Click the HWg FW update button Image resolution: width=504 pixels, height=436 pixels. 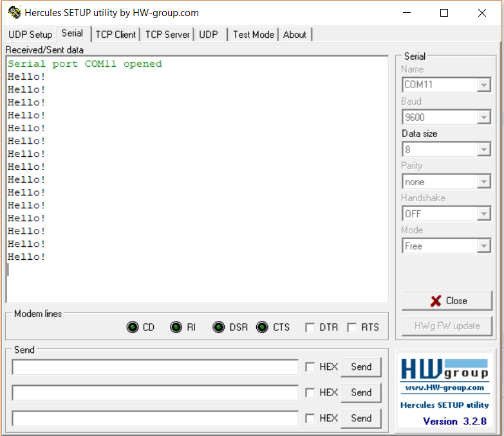click(447, 326)
